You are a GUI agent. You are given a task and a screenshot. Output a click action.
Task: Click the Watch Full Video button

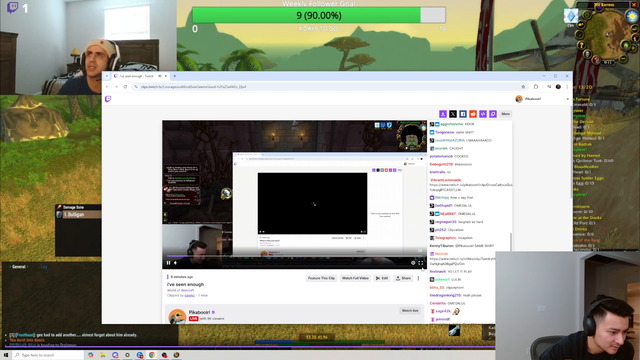(355, 278)
